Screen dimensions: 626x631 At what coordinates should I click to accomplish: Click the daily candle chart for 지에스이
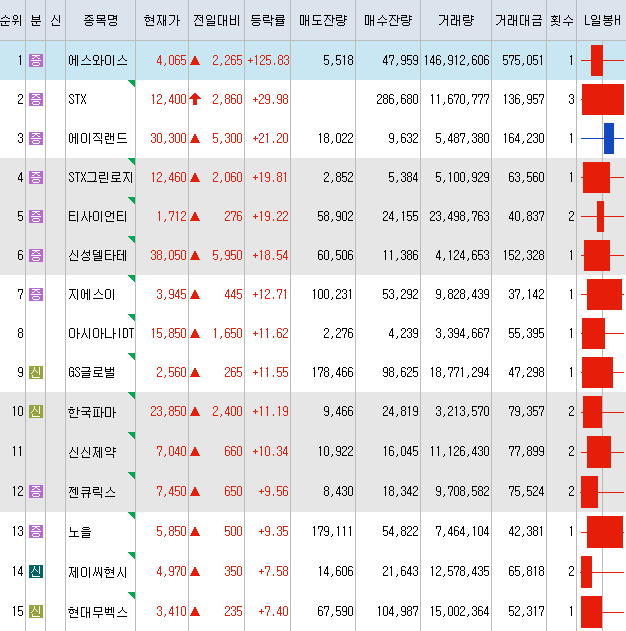click(x=602, y=295)
